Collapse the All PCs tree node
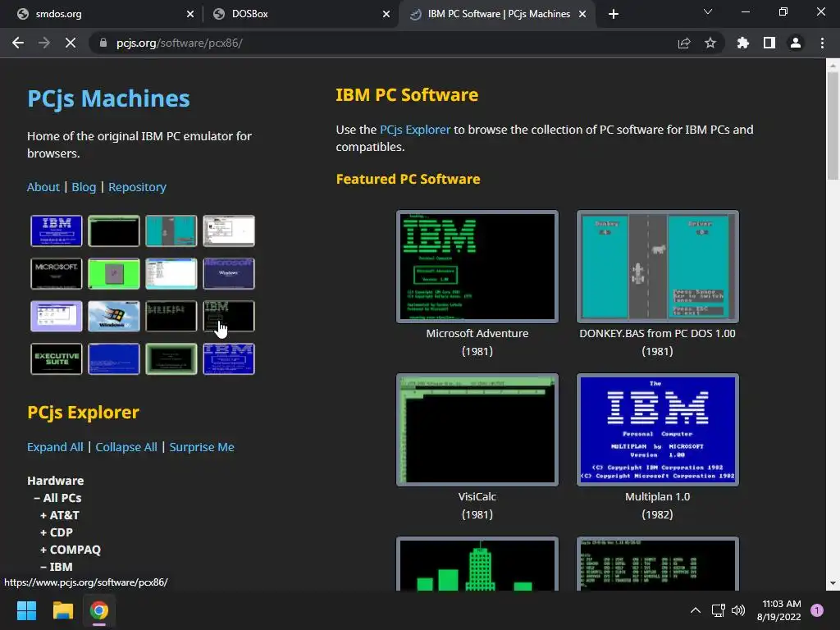The width and height of the screenshot is (840, 630). pyautogui.click(x=58, y=498)
